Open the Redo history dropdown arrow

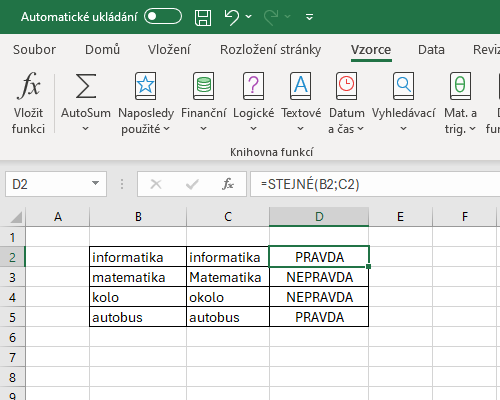pos(288,16)
